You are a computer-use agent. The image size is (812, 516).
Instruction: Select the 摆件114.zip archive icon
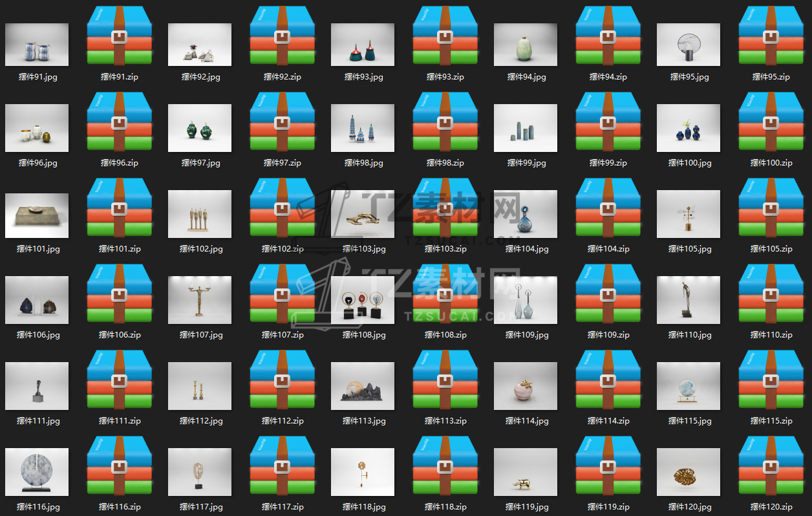[x=608, y=380]
